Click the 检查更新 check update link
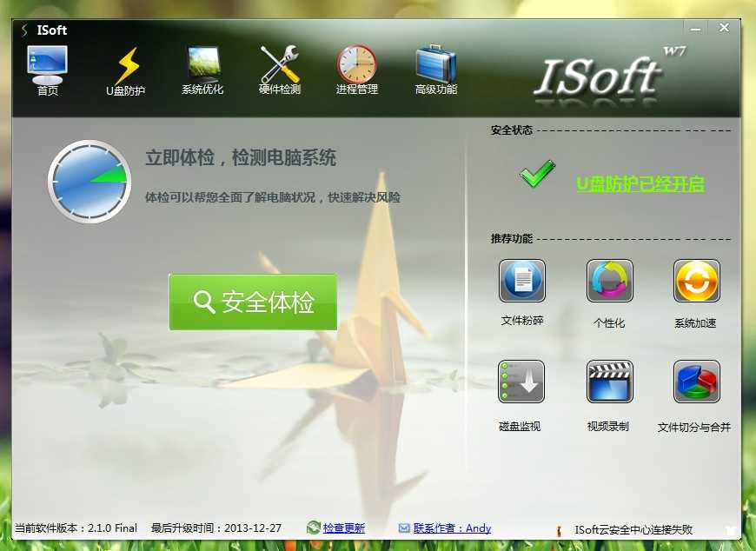 (343, 528)
